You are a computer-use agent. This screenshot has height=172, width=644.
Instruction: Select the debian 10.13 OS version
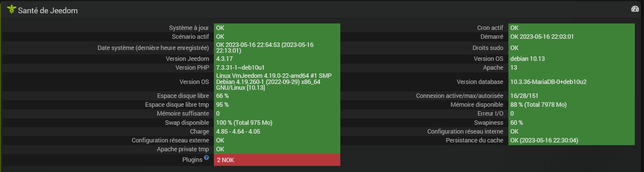pos(527,59)
